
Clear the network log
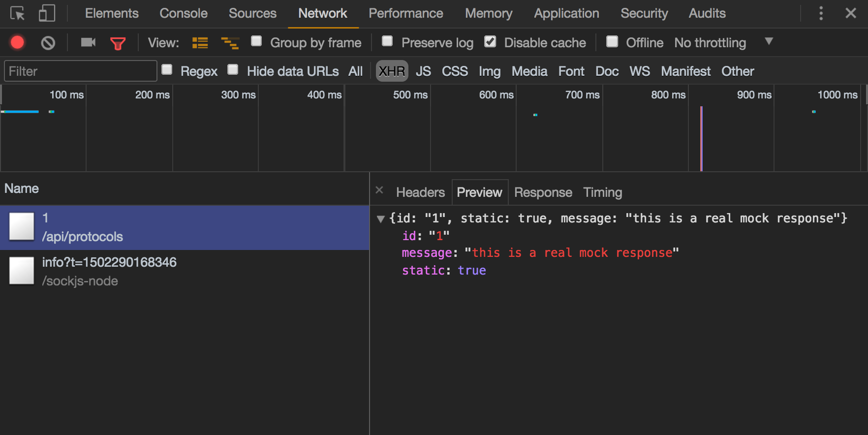point(48,43)
